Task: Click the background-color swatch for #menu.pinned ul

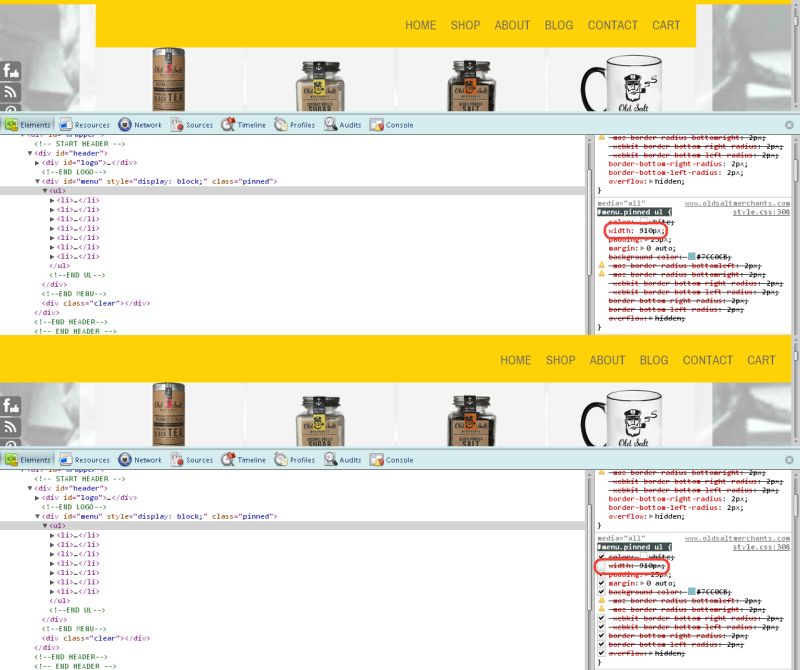Action: coord(690,257)
